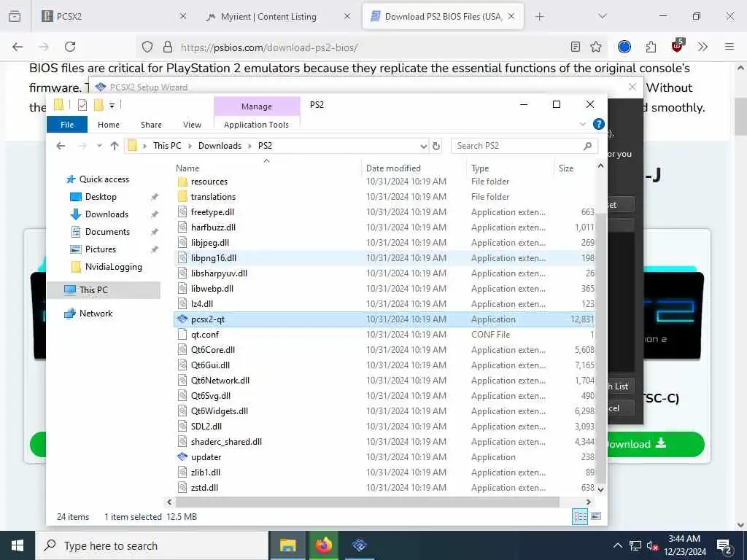Open NvidiaLogging folder in navigation pane
Viewport: 747px width, 560px height.
point(113,267)
